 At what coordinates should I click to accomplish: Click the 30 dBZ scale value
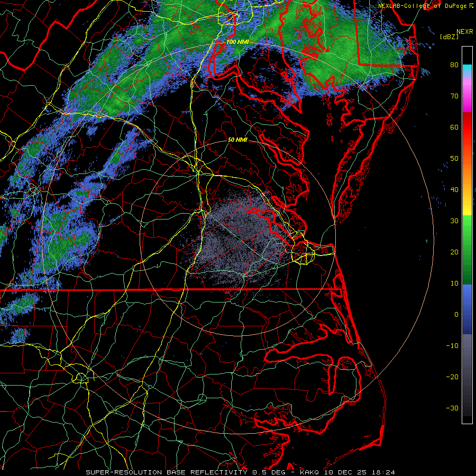coord(454,221)
